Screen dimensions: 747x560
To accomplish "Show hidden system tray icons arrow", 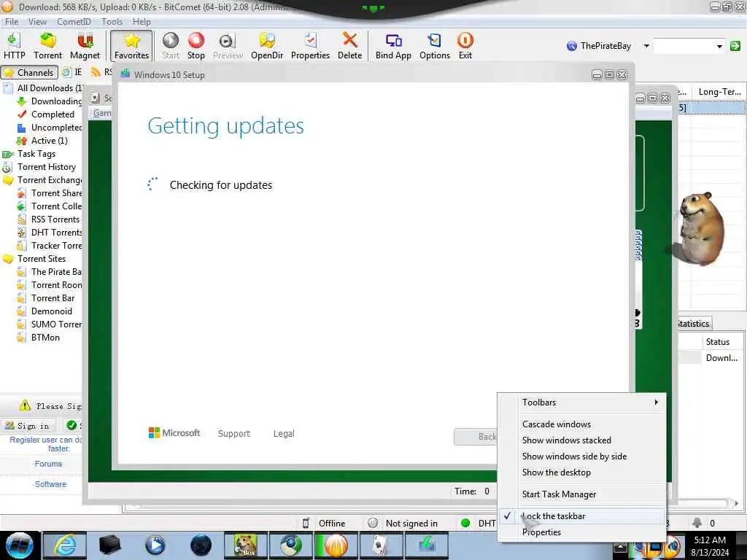I will [620, 546].
